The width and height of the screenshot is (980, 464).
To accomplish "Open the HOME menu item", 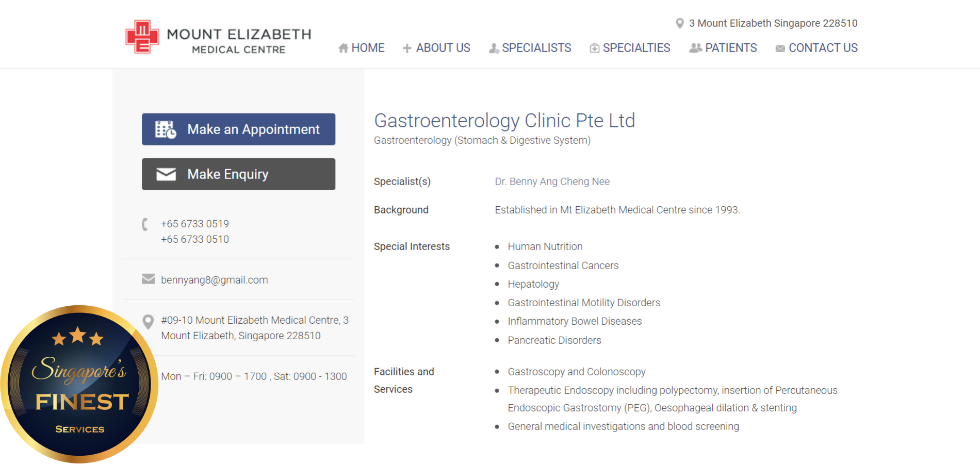I will coord(368,48).
